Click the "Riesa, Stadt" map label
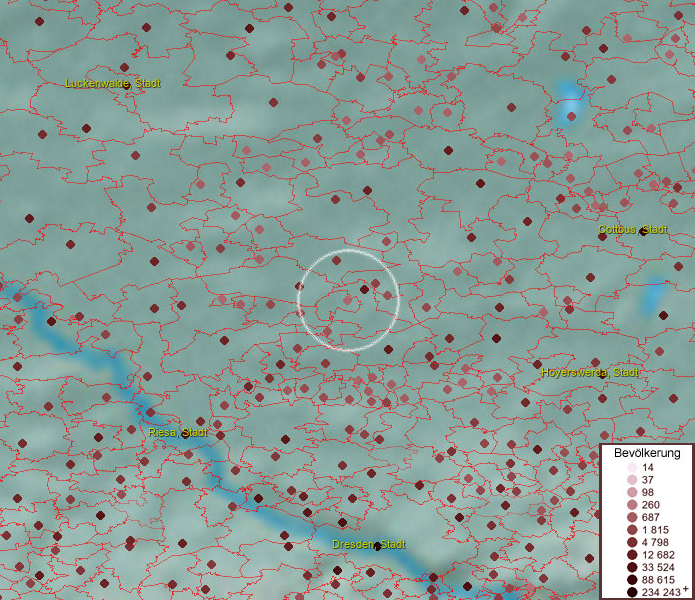Screen dimensions: 695x600 point(178,432)
